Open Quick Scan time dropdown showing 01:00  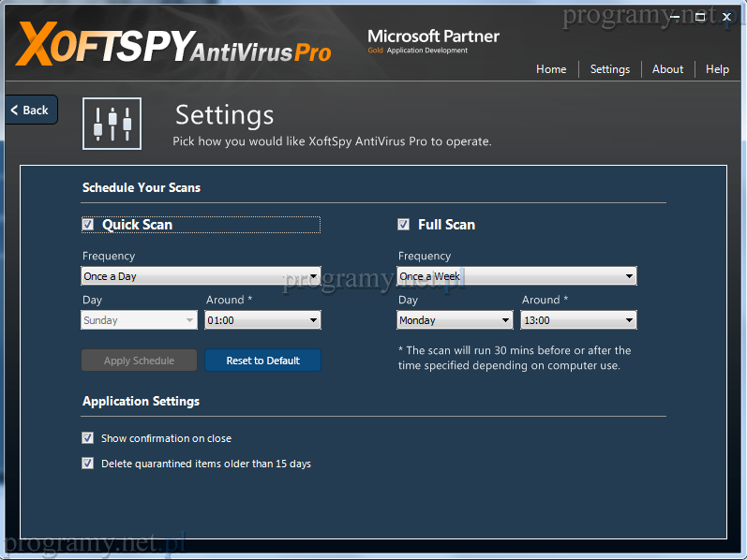(x=262, y=320)
